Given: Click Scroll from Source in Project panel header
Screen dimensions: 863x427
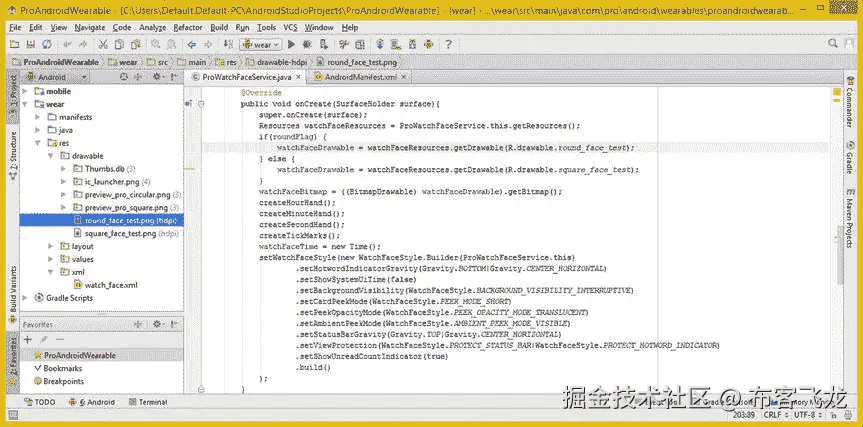Looking at the screenshot, I should [x=124, y=77].
